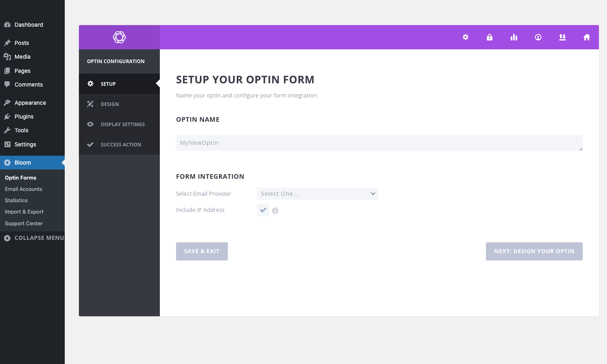Click the Include IP Address label
The width and height of the screenshot is (607, 364).
coord(200,210)
